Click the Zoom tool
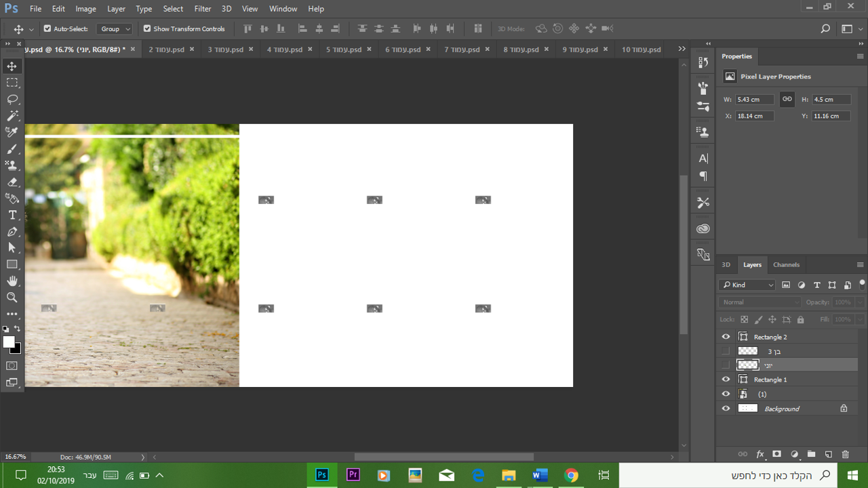The width and height of the screenshot is (868, 488). [x=12, y=298]
